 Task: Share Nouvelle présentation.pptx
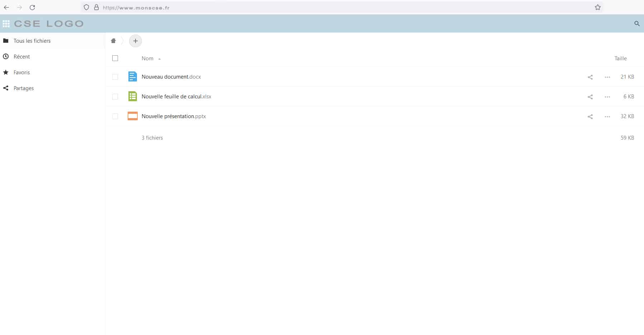tap(590, 116)
